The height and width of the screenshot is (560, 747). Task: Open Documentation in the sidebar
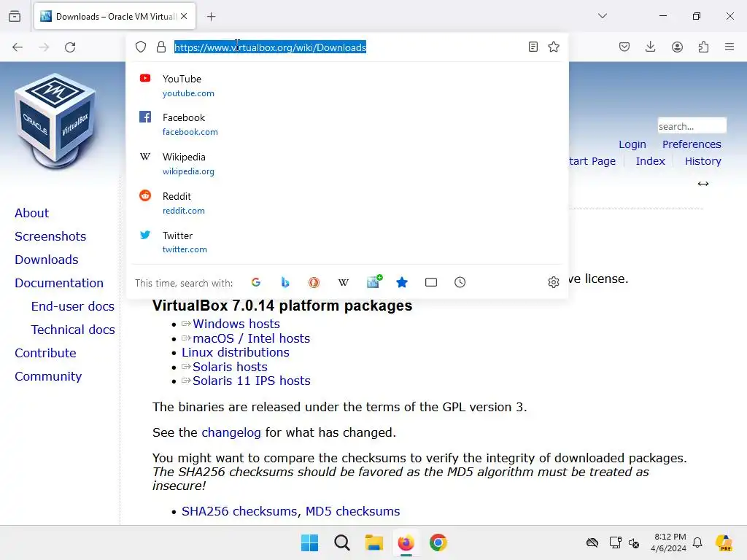(59, 283)
